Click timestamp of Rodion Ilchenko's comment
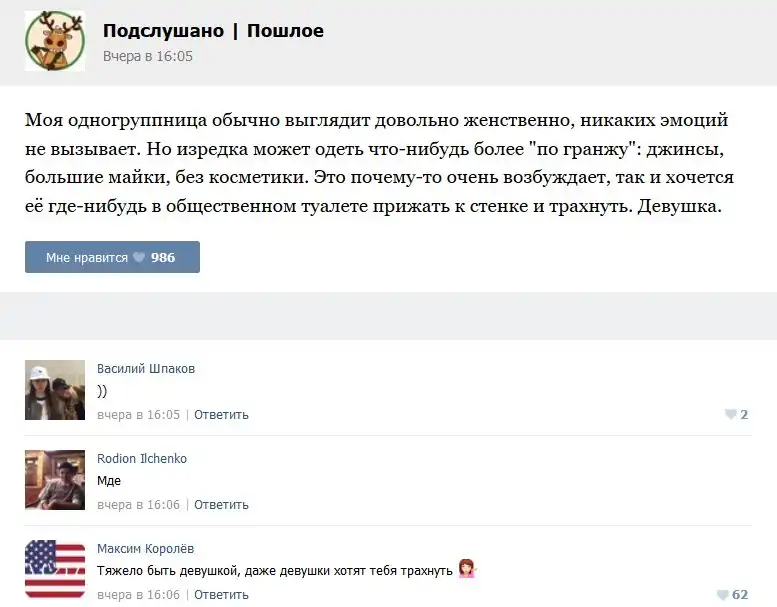777x607 pixels. 138,505
